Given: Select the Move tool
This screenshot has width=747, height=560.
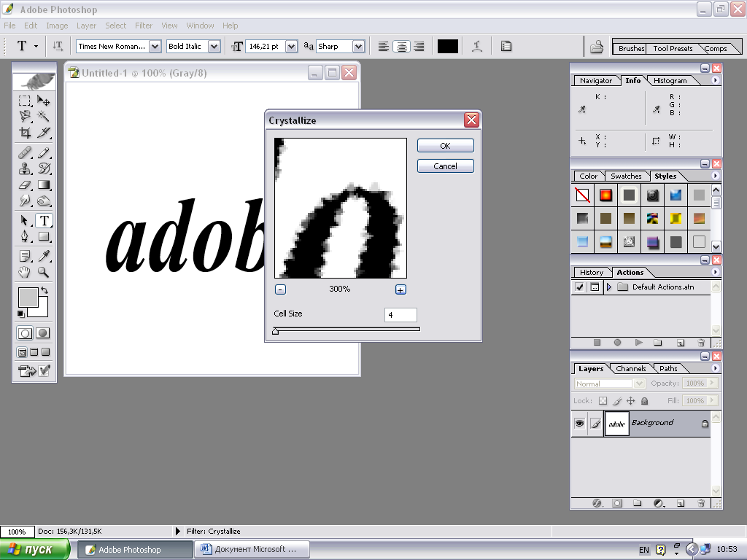Looking at the screenshot, I should [x=43, y=101].
